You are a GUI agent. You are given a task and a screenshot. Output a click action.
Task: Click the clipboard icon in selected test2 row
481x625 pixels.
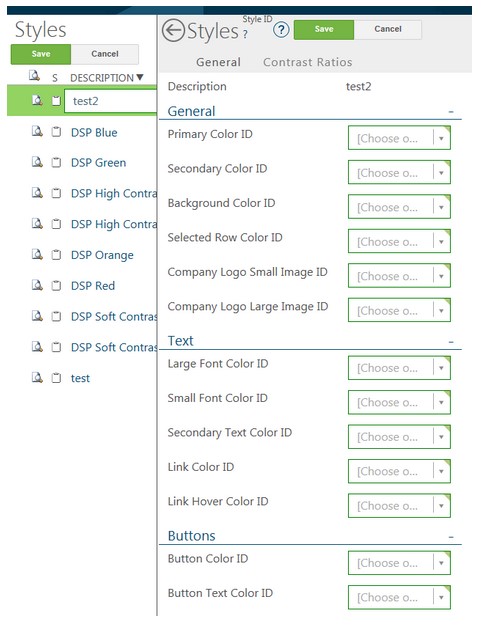[57, 101]
